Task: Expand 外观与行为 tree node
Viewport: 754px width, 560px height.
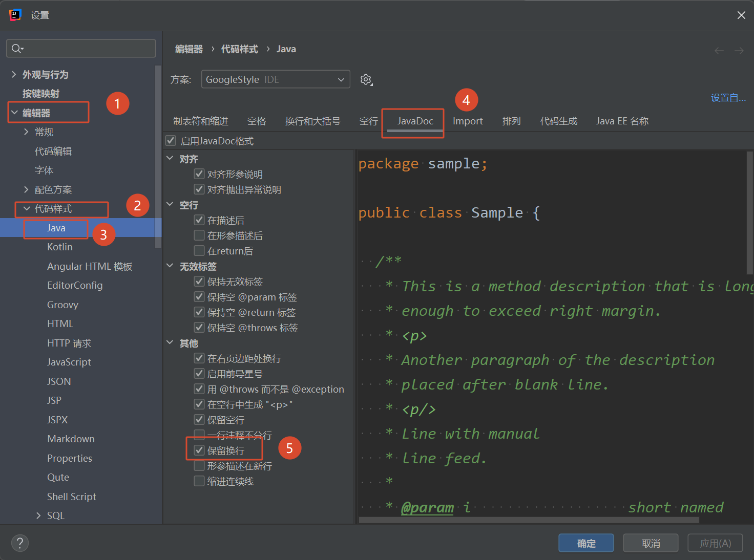Action: point(14,74)
